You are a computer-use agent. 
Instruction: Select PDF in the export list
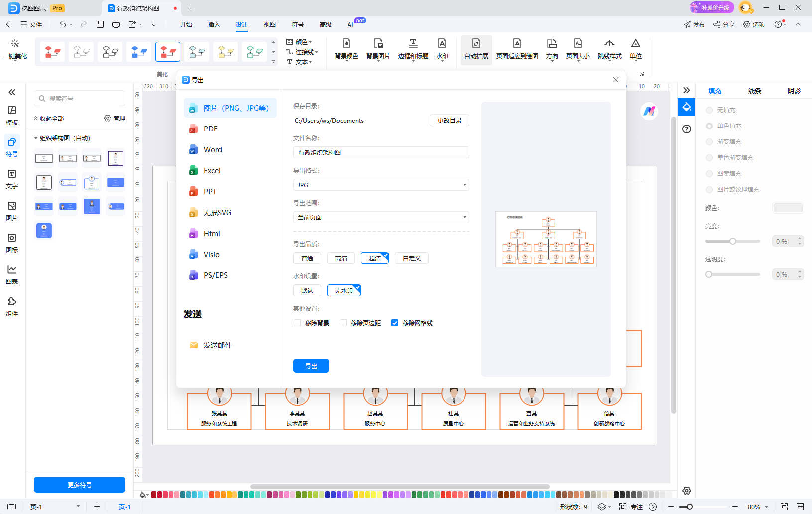click(230, 129)
